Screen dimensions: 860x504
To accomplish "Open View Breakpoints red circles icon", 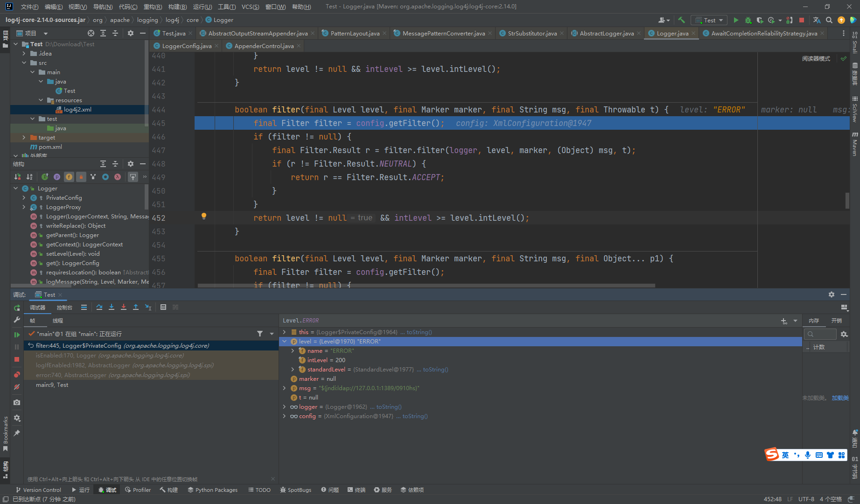I will [17, 374].
